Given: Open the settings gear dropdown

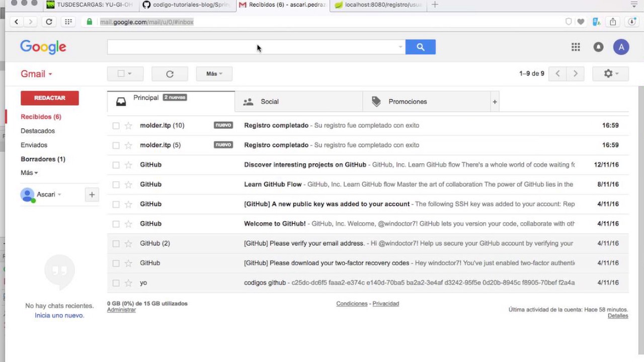Looking at the screenshot, I should pyautogui.click(x=610, y=73).
